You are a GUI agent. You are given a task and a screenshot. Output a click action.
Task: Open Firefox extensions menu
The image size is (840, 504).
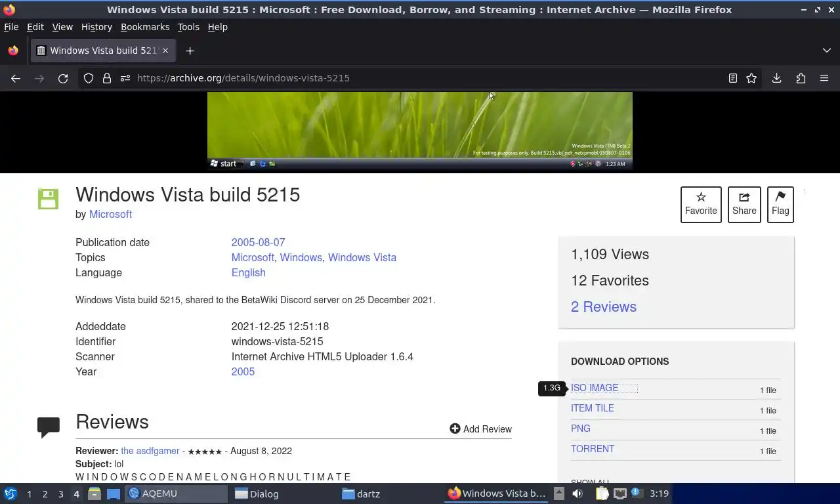tap(801, 78)
